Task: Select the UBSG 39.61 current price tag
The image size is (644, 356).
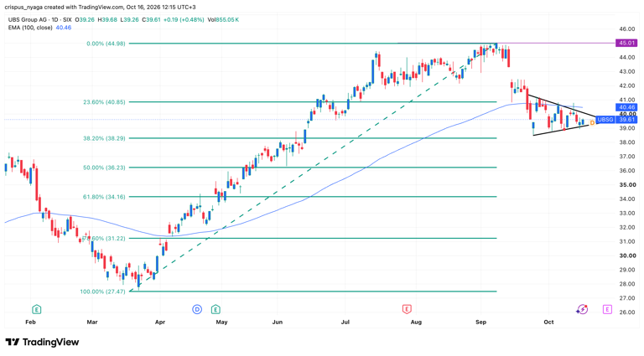Action: coord(616,120)
